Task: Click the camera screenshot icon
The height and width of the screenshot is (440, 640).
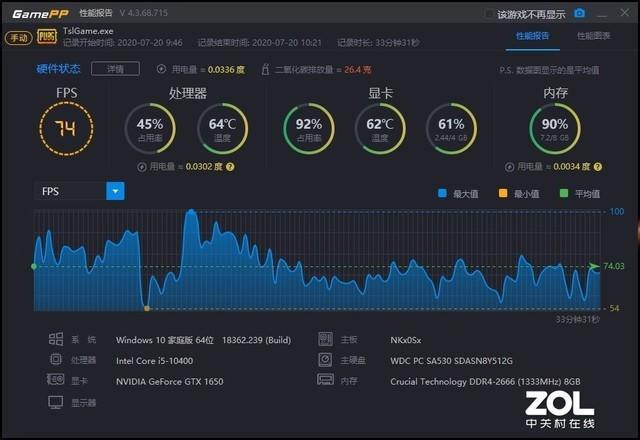Action: pos(579,15)
